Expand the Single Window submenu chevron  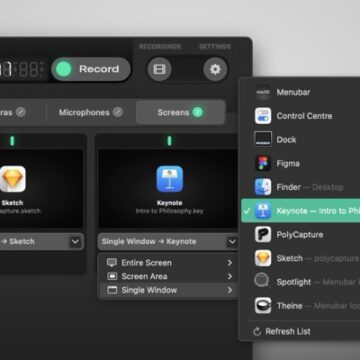[230, 290]
